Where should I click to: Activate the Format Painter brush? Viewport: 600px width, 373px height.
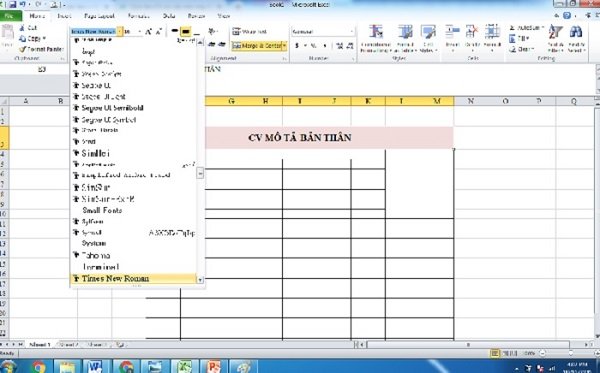pyautogui.click(x=41, y=49)
